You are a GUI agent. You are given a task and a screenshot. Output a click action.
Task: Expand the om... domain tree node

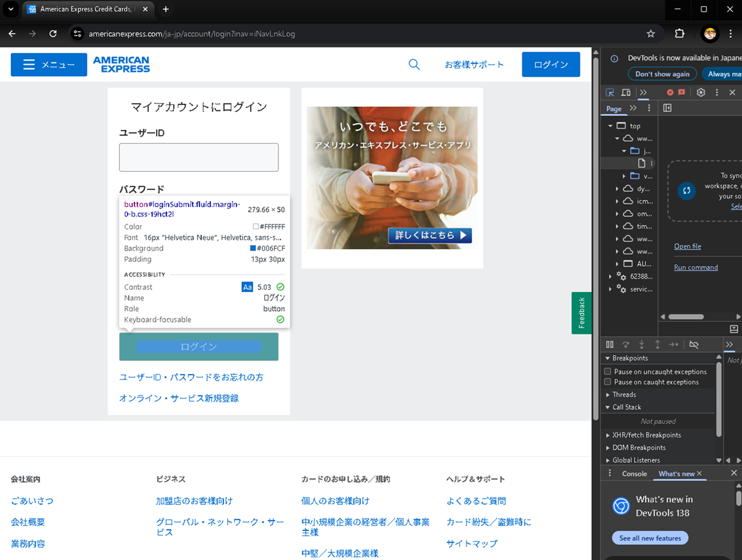(x=617, y=214)
